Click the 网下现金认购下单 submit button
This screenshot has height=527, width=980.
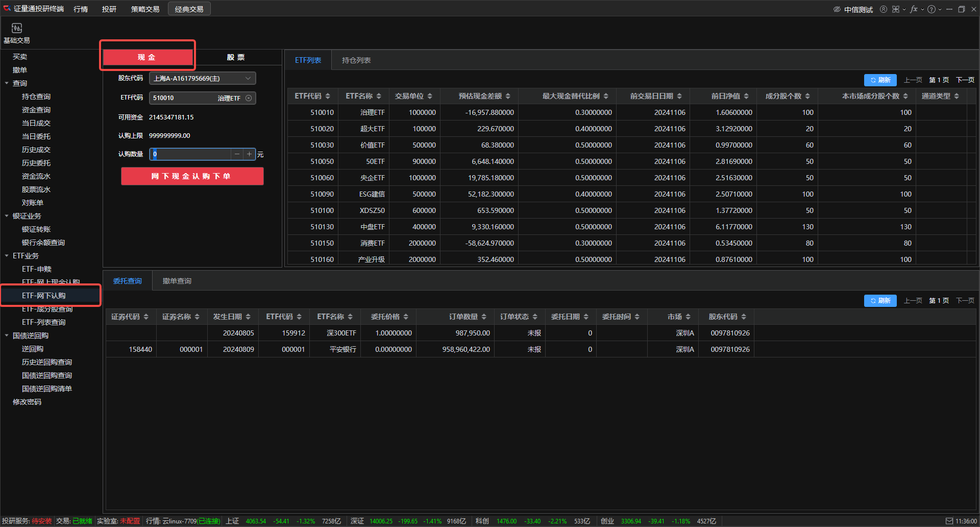pyautogui.click(x=192, y=176)
